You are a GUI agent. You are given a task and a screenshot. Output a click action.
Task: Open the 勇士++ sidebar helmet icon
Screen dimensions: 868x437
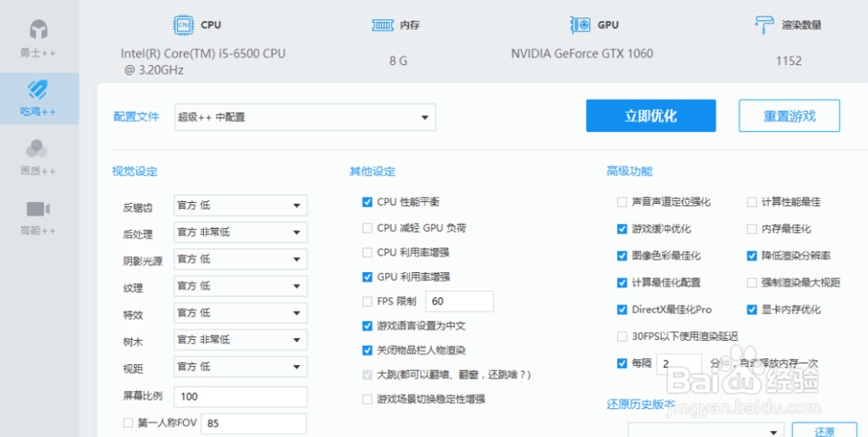(x=38, y=29)
